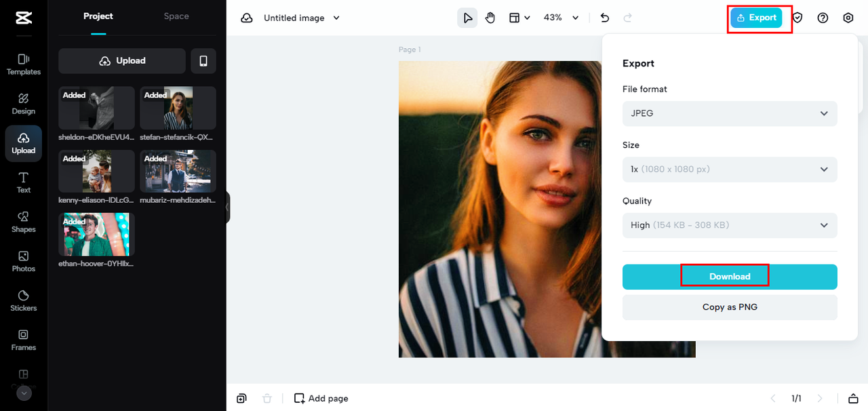This screenshot has width=868, height=411.
Task: Open the Stickers panel
Action: (24, 300)
